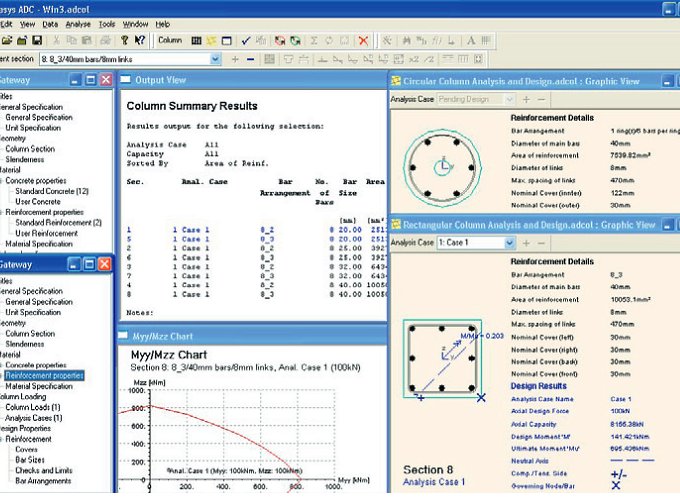
Task: Click the circular column section drawing
Action: [x=442, y=167]
